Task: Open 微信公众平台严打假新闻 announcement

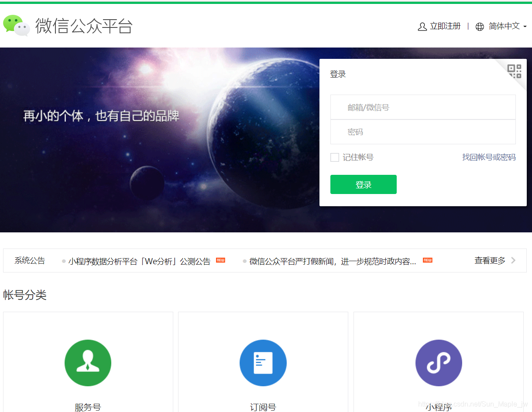Action: coord(333,261)
